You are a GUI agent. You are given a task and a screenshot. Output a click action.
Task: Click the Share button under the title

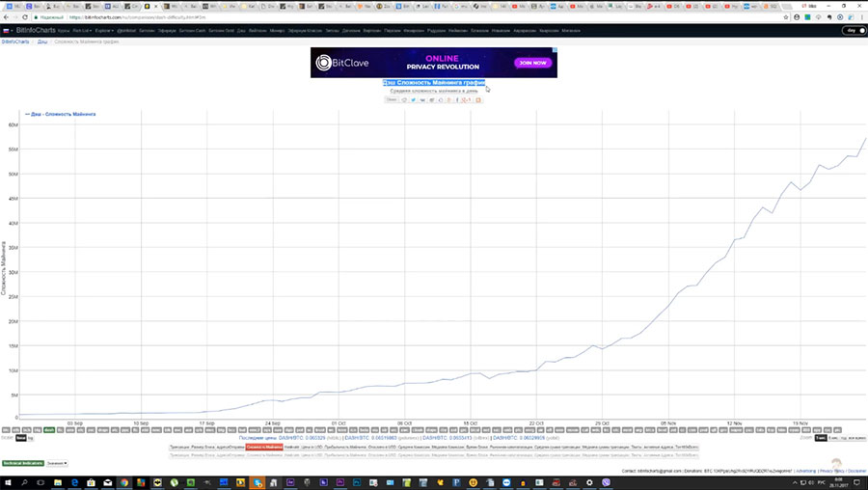click(x=392, y=99)
